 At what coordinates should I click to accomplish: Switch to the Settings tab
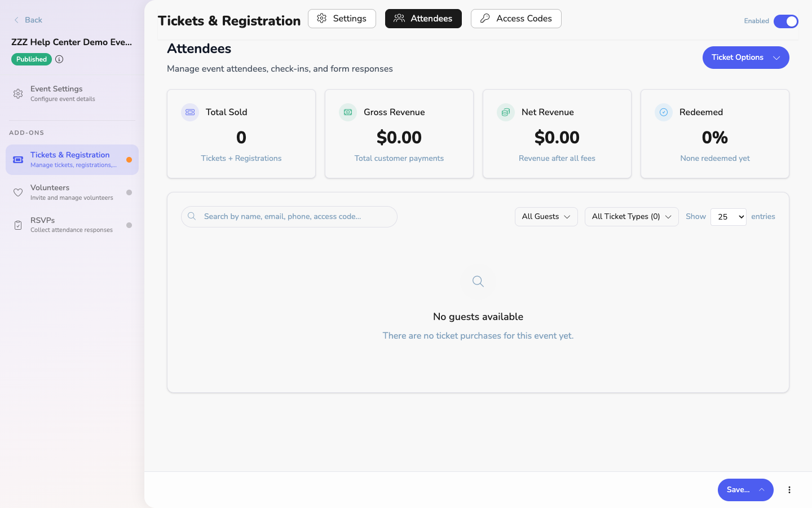tap(342, 19)
